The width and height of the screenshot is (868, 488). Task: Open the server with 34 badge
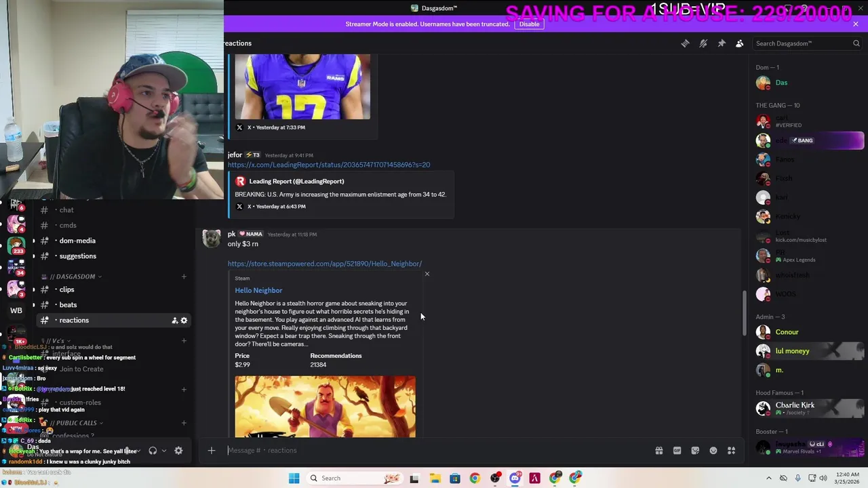point(16,266)
